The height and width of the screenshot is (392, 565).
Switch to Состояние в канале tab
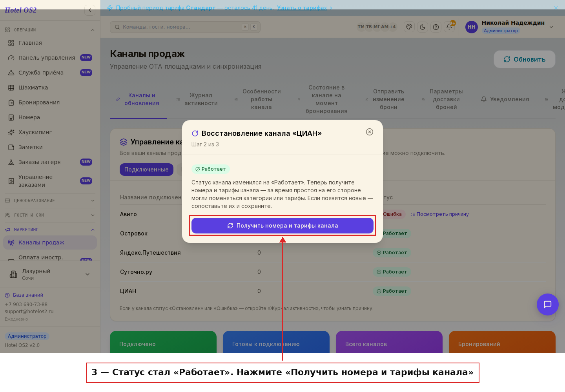tap(323, 99)
